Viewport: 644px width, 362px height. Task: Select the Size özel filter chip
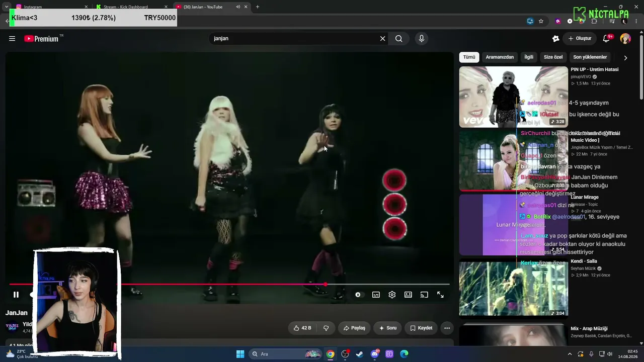coord(553,57)
